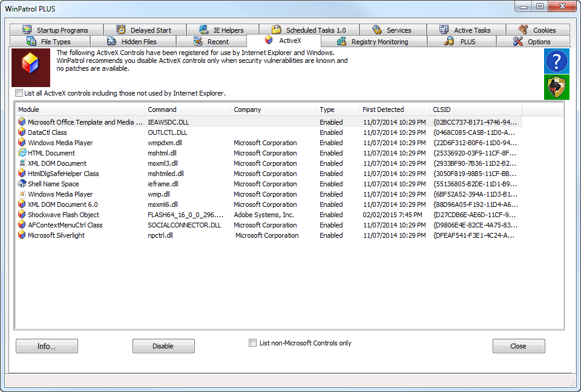This screenshot has width=581, height=392.
Task: Select the AFContextMenuCtrl Class list entry
Action: 65,225
